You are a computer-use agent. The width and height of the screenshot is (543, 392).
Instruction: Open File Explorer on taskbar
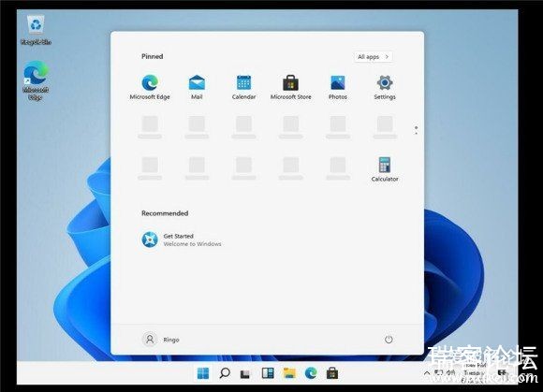click(x=289, y=373)
